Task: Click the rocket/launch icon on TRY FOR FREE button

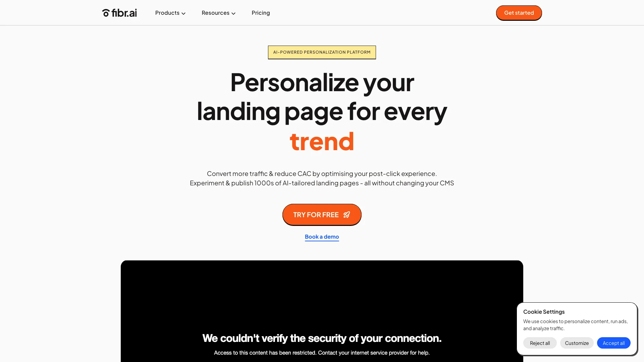Action: pos(347,215)
